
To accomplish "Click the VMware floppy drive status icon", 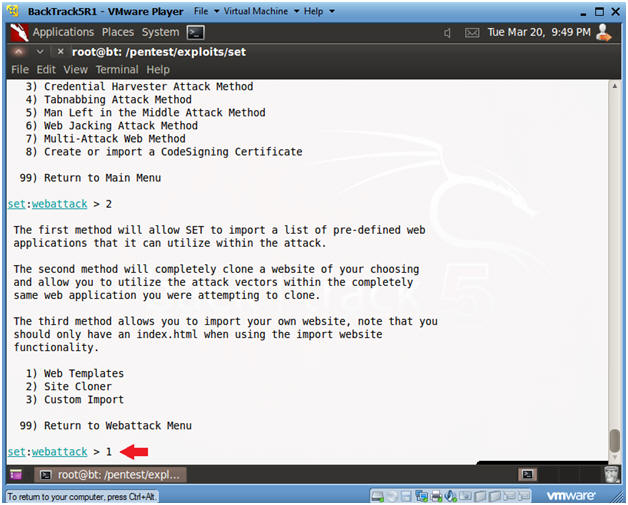I will (x=406, y=497).
